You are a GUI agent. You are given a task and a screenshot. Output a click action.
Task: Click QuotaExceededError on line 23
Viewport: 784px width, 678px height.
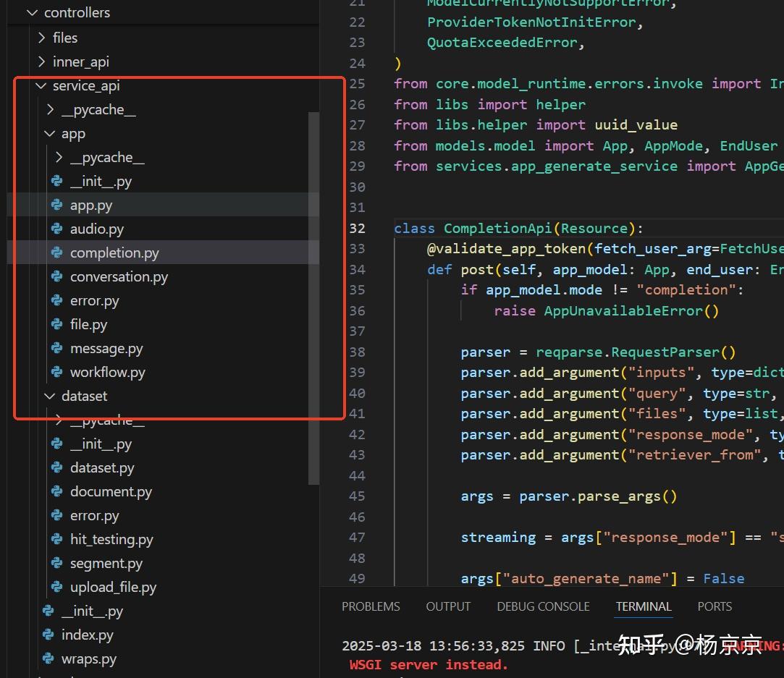(x=502, y=43)
